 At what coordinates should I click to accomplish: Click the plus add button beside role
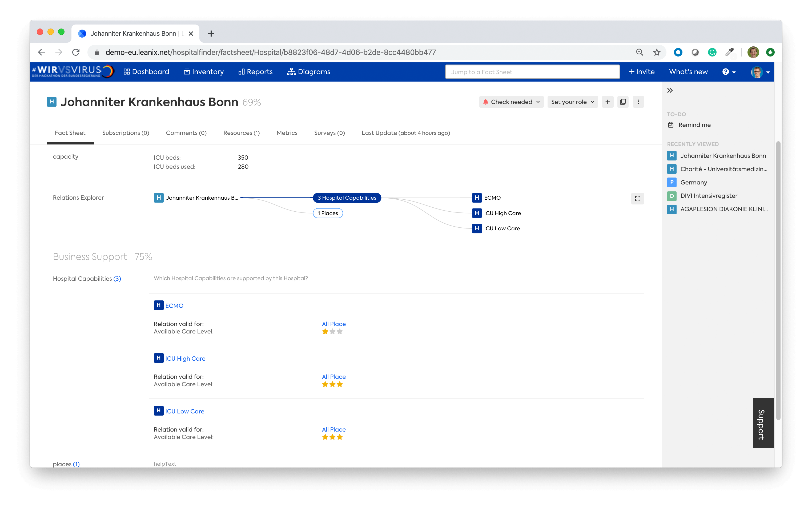(607, 102)
